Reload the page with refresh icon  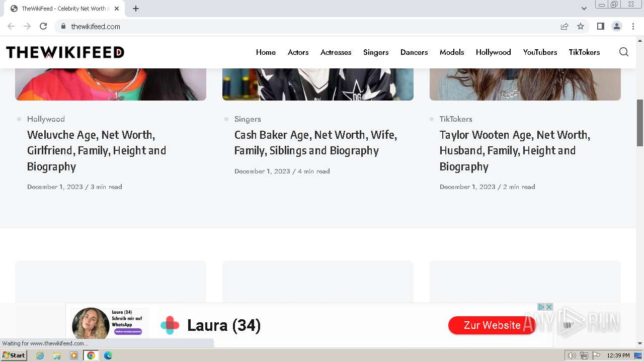(43, 26)
